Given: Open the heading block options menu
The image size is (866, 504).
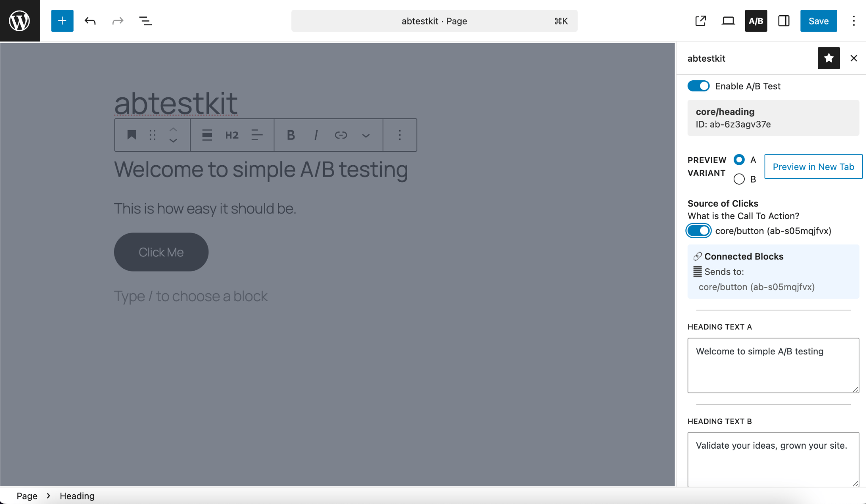Looking at the screenshot, I should [x=399, y=135].
